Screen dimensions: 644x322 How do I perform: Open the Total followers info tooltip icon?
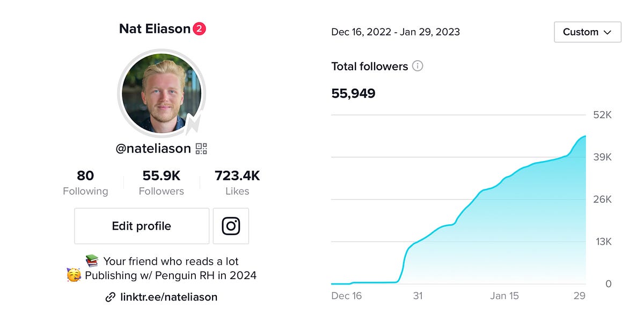[x=418, y=66]
